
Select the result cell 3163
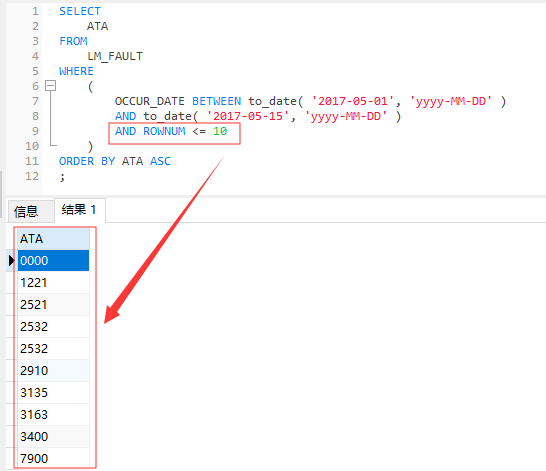[53, 414]
